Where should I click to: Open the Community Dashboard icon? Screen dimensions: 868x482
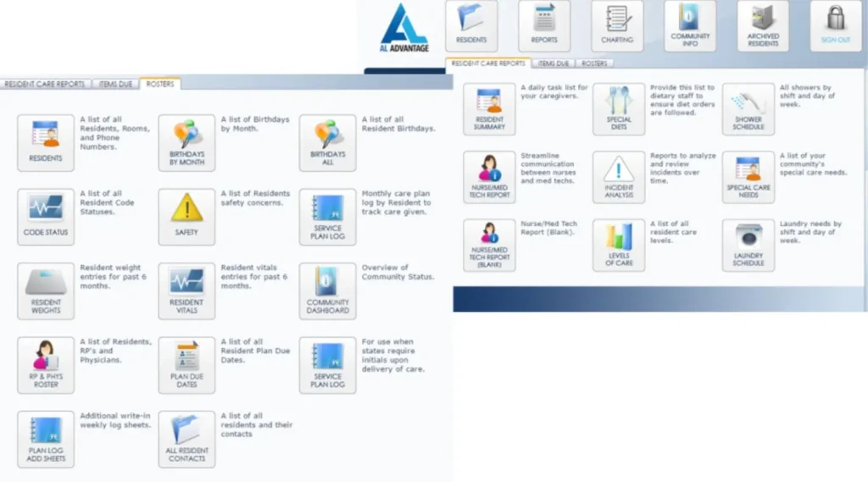(x=328, y=291)
